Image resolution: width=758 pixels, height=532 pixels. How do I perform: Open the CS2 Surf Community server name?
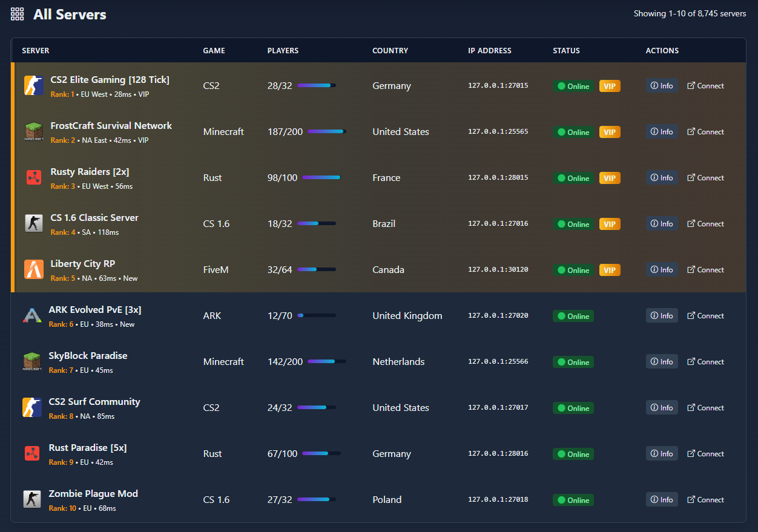coord(94,402)
